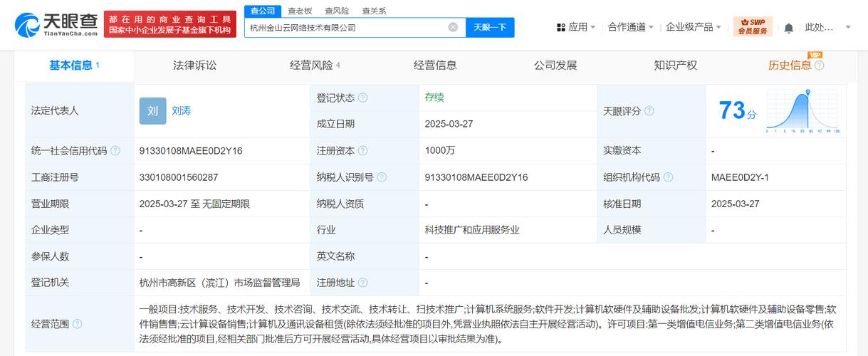Click the 核准日期 value 2025-03-27

click(735, 204)
